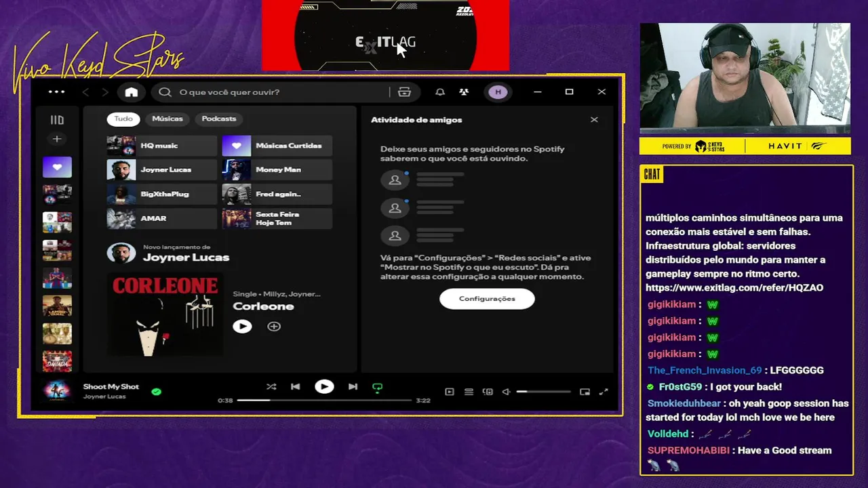Open the Corleone album cover

165,314
